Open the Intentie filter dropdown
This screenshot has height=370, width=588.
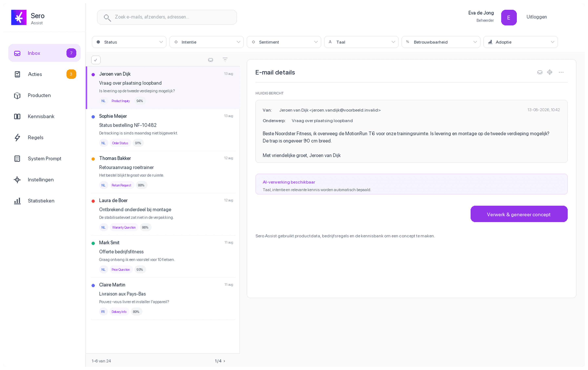pos(207,42)
